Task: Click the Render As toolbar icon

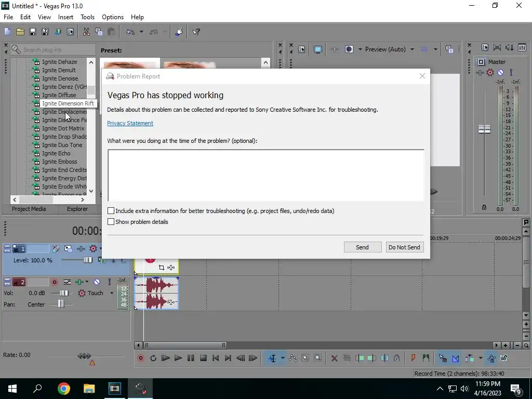Action: [58, 32]
